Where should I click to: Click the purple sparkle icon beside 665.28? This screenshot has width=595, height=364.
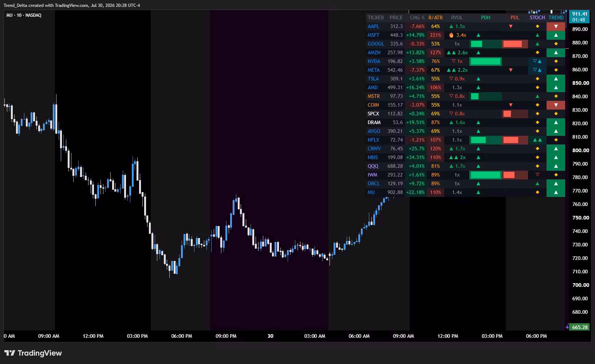coord(567,327)
